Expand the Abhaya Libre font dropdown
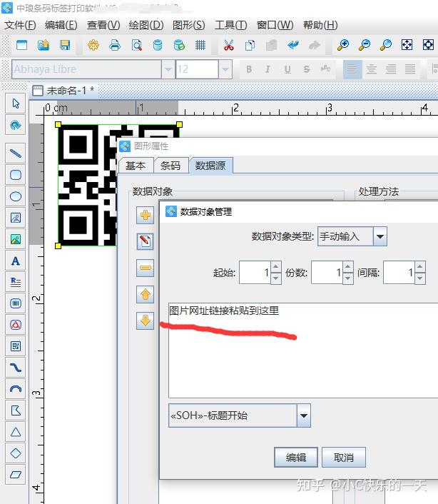The height and width of the screenshot is (504, 438). point(168,69)
